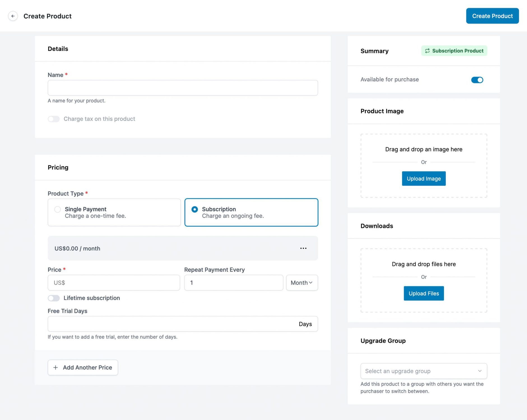Click the Pricing section heading
Image resolution: width=527 pixels, height=420 pixels.
(x=58, y=167)
